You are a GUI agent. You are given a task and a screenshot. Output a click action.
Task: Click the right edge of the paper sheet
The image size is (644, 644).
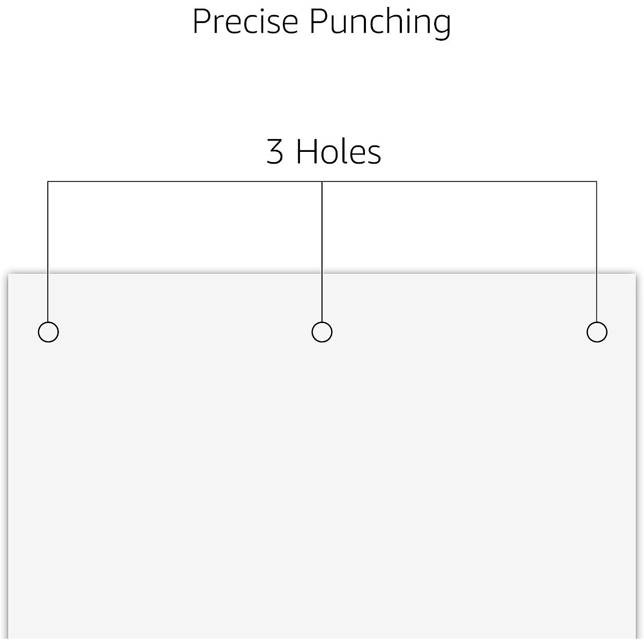coord(636,456)
